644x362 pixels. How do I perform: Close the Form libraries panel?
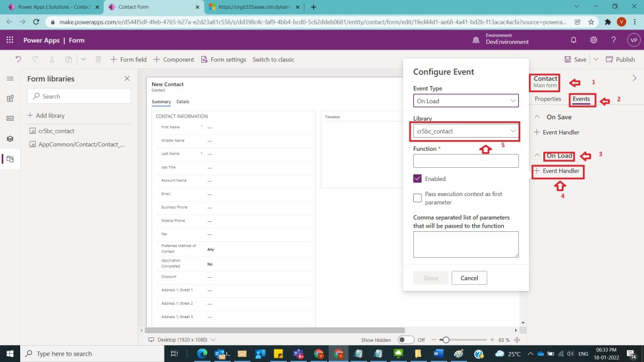(127, 79)
